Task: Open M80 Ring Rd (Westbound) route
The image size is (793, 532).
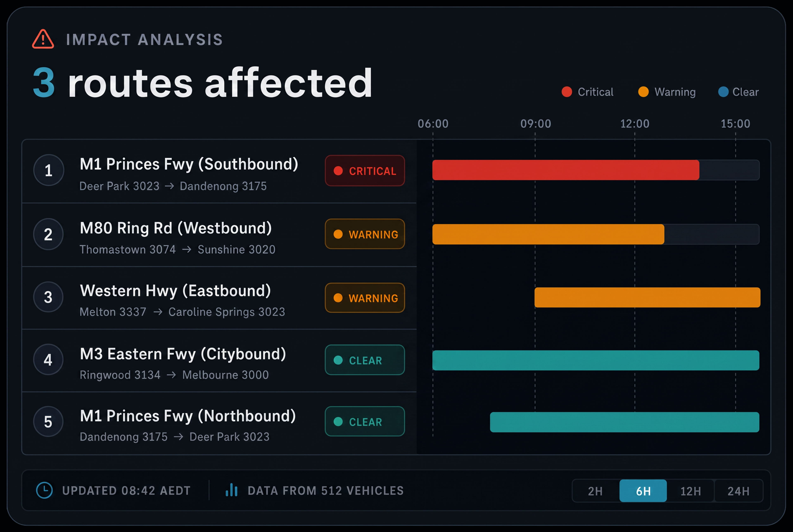Action: coord(176,228)
